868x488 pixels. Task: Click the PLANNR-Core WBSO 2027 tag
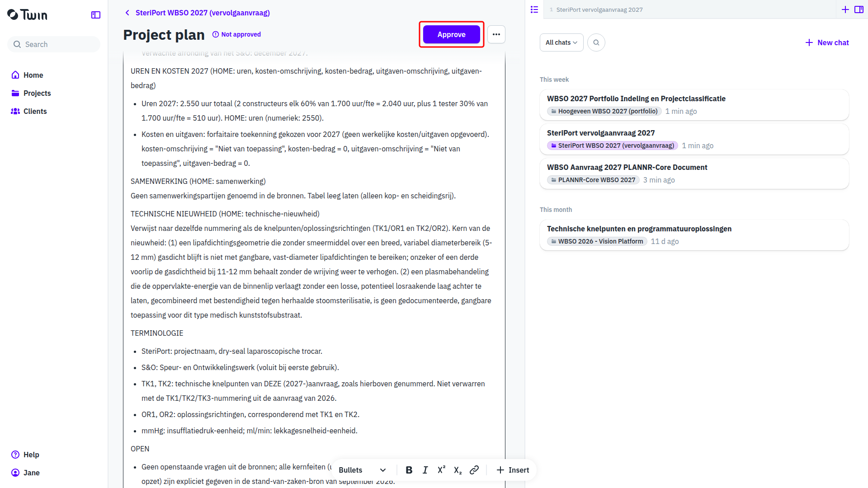[x=593, y=180]
